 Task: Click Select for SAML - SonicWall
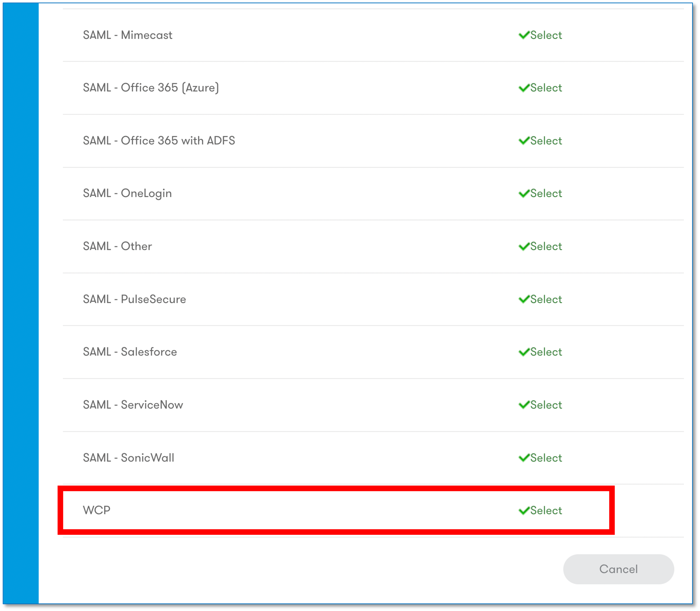coord(540,458)
